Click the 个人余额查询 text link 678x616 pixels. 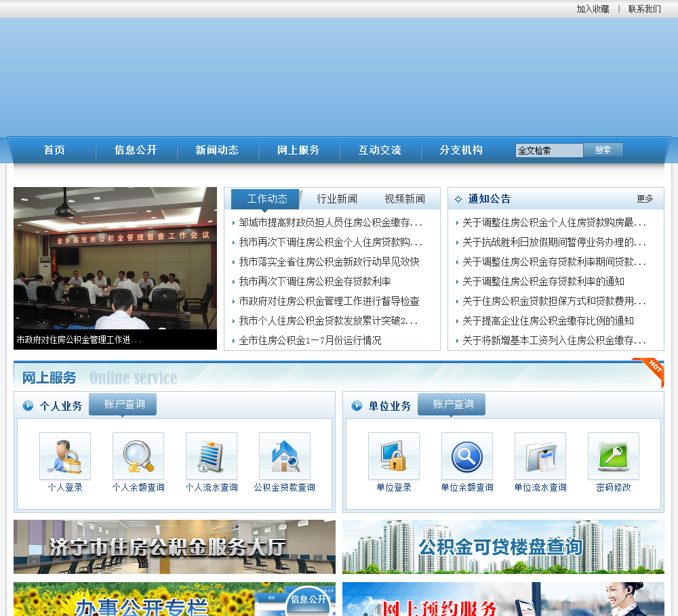click(138, 488)
